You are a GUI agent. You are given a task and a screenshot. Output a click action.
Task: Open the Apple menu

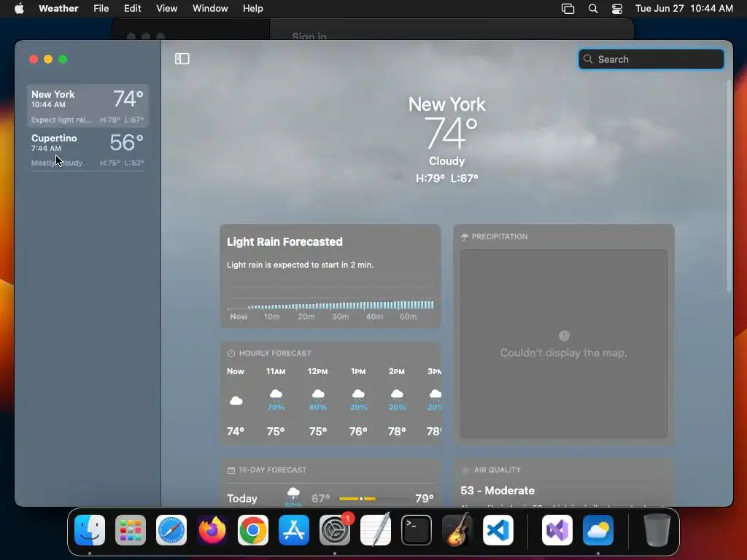point(19,8)
